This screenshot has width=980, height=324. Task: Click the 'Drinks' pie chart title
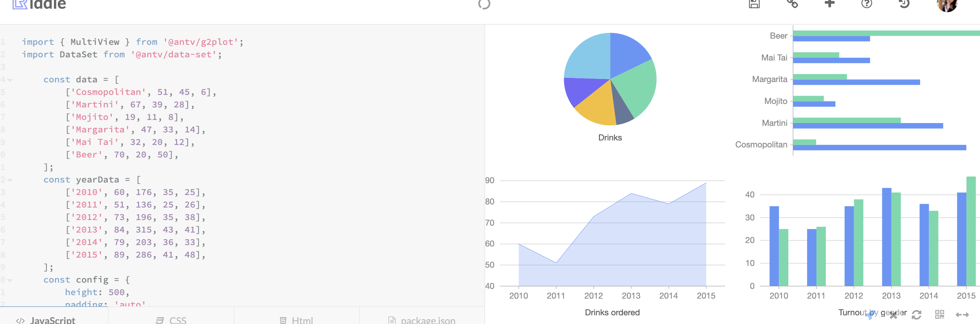(x=610, y=138)
